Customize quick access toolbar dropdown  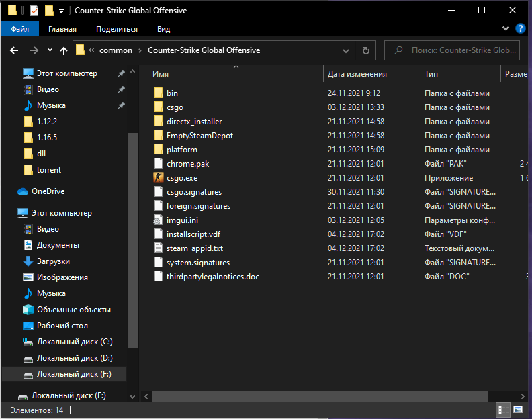click(61, 11)
